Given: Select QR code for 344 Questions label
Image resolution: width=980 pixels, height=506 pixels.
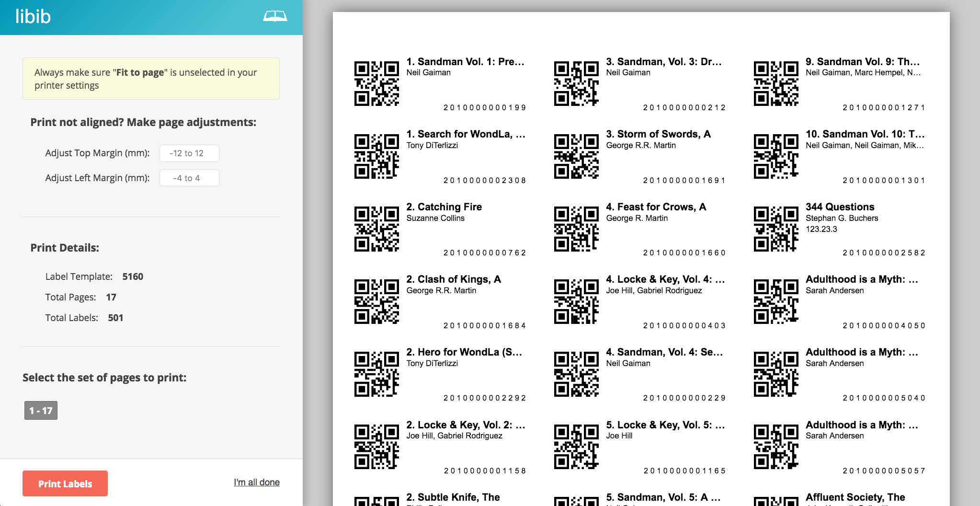Looking at the screenshot, I should pyautogui.click(x=775, y=229).
